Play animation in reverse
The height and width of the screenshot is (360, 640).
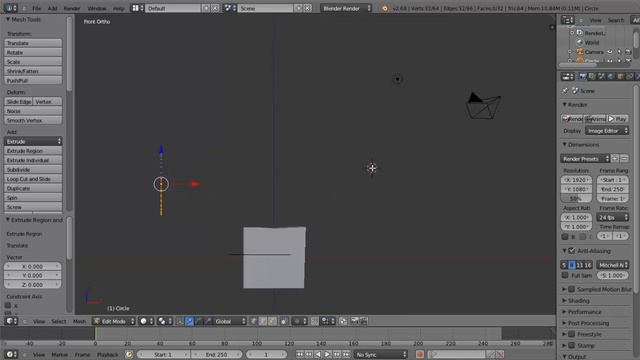tap(318, 354)
